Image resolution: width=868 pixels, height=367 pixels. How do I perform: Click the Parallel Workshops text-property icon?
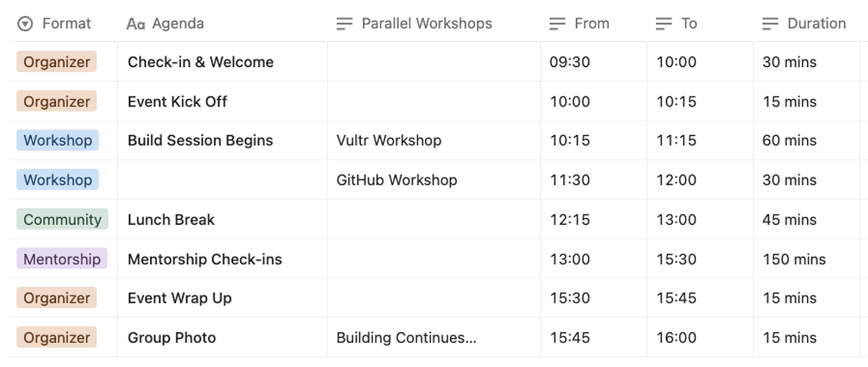(344, 24)
